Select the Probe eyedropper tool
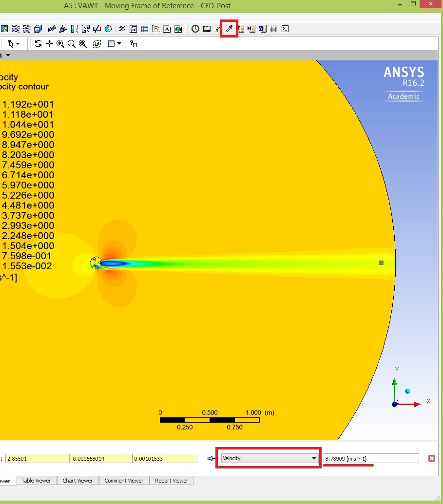The image size is (443, 504). coord(229,29)
